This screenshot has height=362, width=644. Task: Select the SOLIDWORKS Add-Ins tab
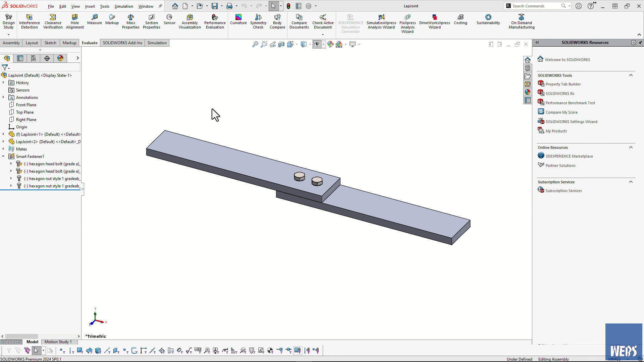[x=122, y=43]
